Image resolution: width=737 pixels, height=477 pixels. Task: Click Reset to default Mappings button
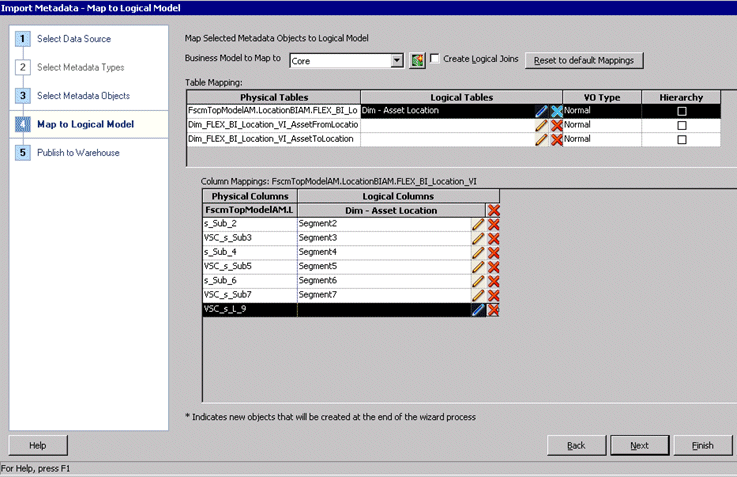(x=584, y=60)
